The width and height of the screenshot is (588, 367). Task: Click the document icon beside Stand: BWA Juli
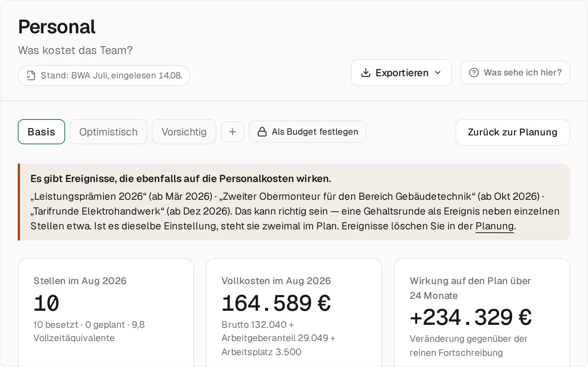coord(31,75)
